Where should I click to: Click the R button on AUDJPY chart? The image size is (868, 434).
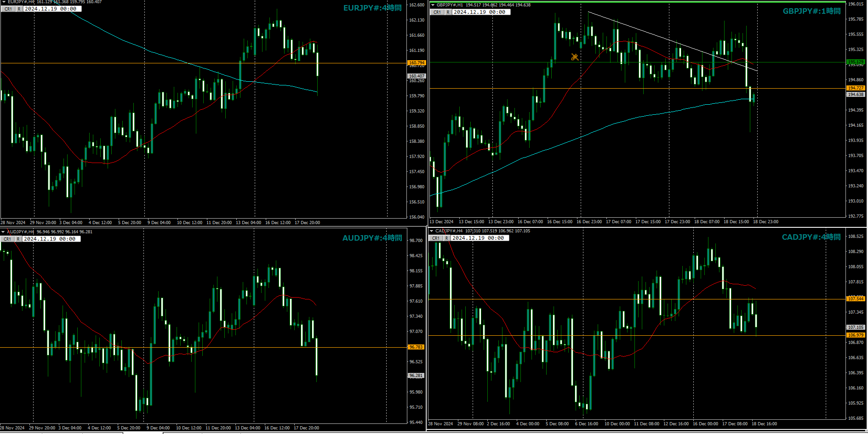[18, 239]
